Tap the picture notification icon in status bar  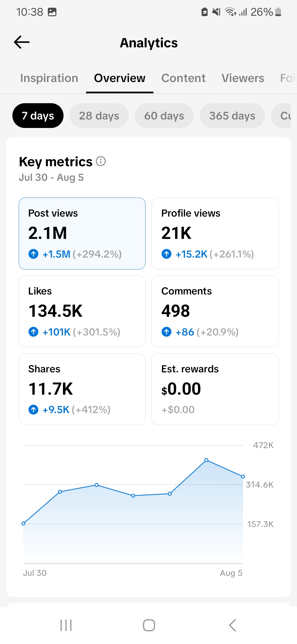(x=52, y=12)
